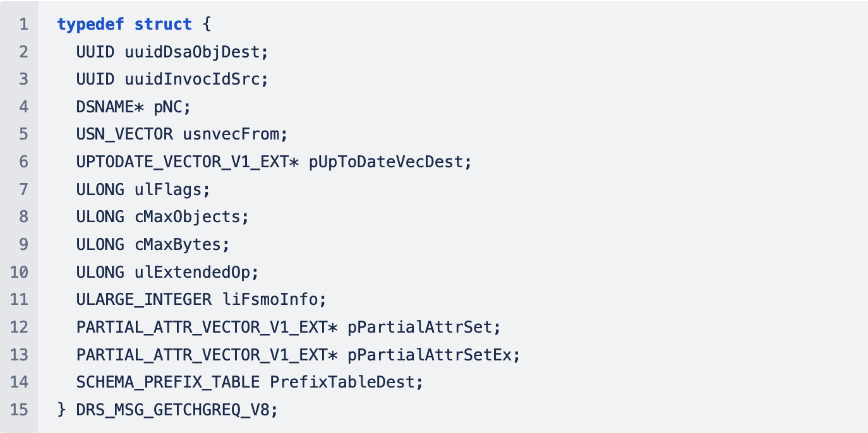Click the cMaxBytes identifier
The image size is (868, 433).
178,244
